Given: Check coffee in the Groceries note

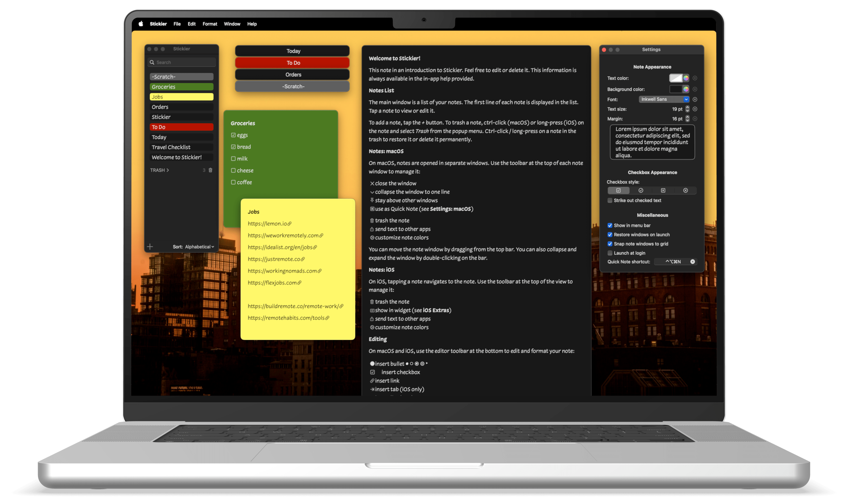Looking at the screenshot, I should point(233,182).
